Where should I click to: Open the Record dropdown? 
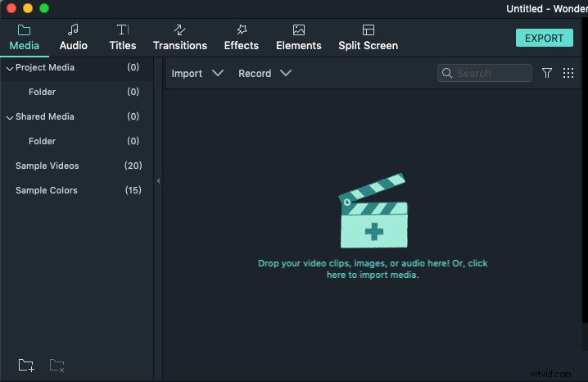click(265, 73)
